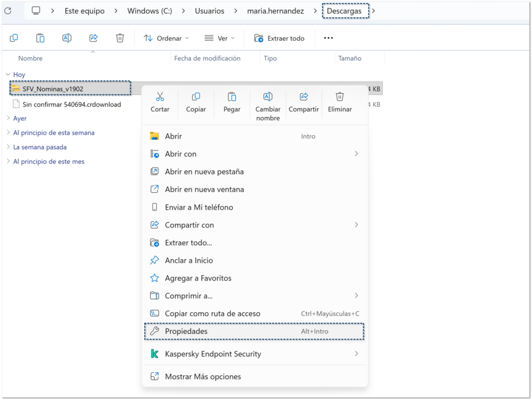532x400 pixels.
Task: Click the Cortar scissors icon in context menu
Action: 160,97
